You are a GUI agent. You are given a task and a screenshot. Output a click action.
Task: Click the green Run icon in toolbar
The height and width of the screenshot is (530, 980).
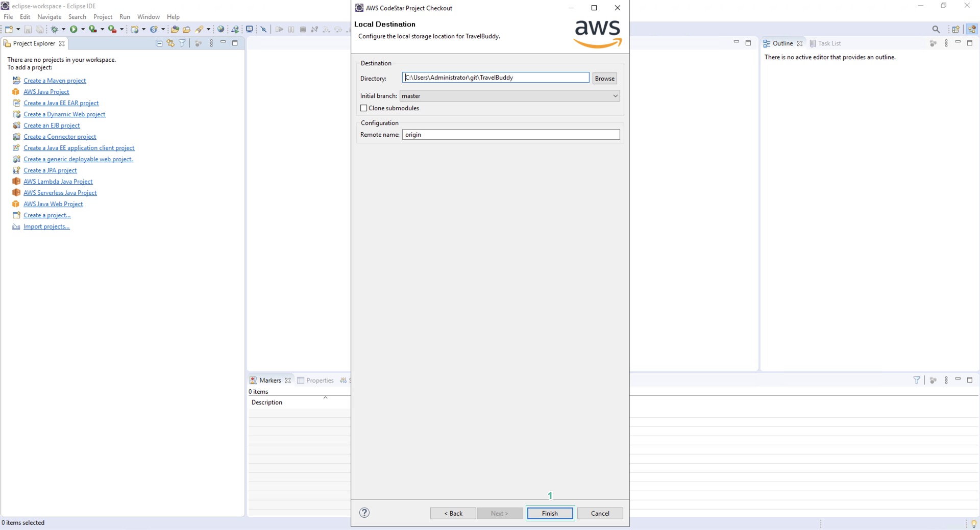pos(73,29)
